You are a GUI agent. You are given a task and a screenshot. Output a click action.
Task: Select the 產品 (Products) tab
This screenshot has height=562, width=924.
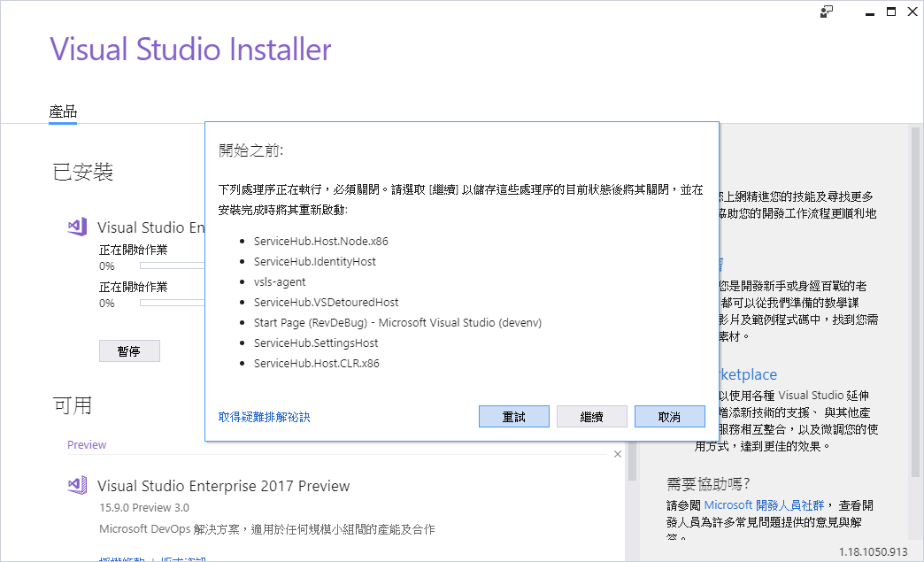pyautogui.click(x=61, y=112)
